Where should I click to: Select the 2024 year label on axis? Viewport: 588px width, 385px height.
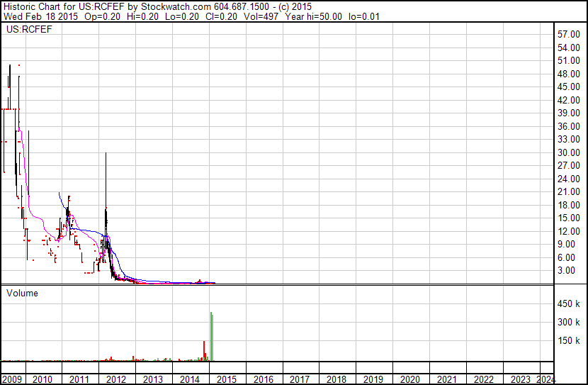click(x=546, y=379)
